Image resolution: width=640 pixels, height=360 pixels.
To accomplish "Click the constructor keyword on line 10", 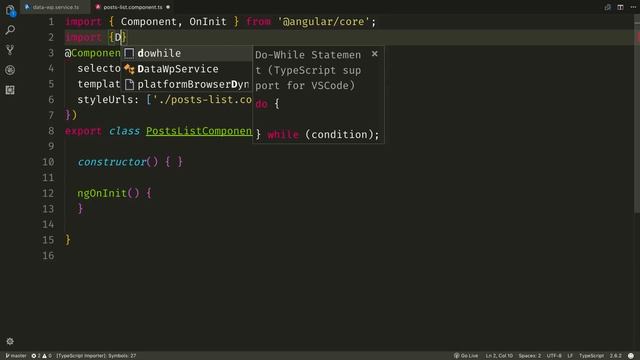I will 112,162.
